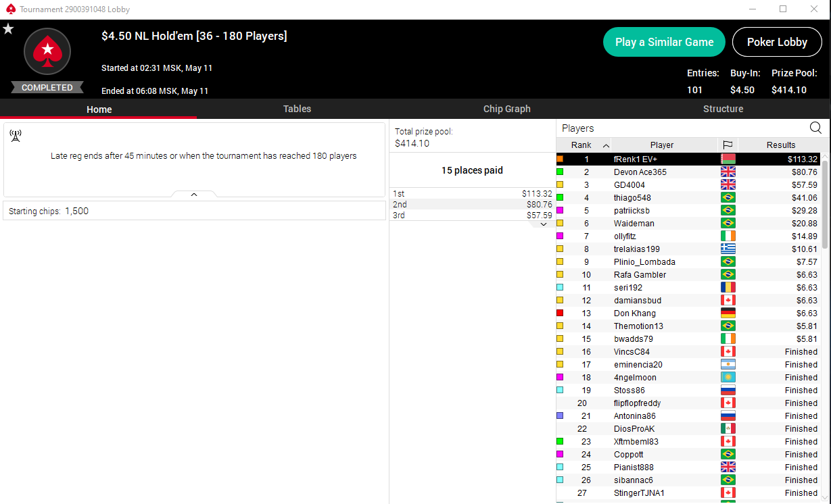Click the 2nd place payout row
Image resolution: width=831 pixels, height=504 pixels.
472,204
